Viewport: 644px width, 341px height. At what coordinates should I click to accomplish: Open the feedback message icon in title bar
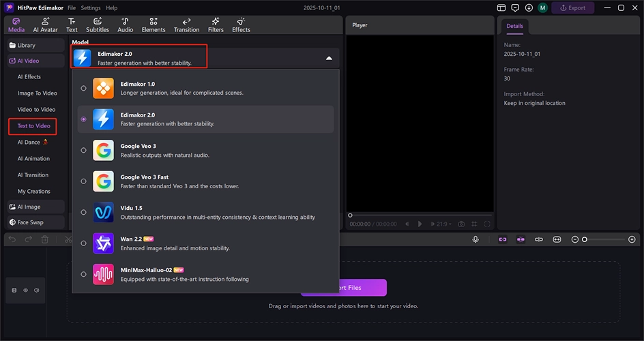(x=515, y=8)
